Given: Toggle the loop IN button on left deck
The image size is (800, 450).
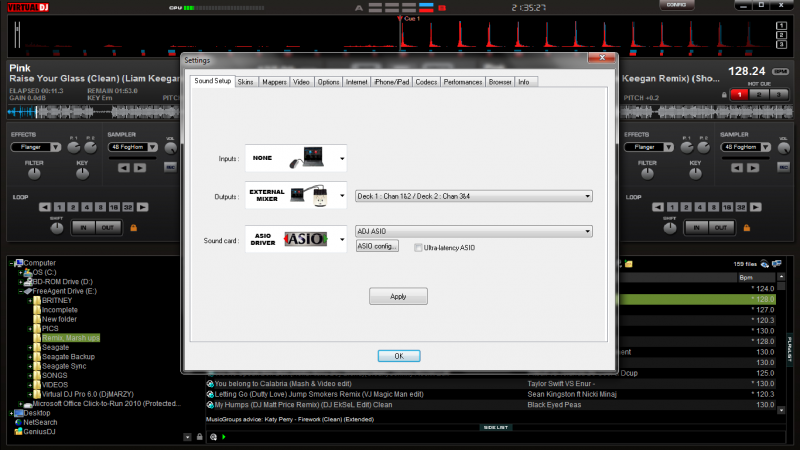Looking at the screenshot, I should (83, 228).
